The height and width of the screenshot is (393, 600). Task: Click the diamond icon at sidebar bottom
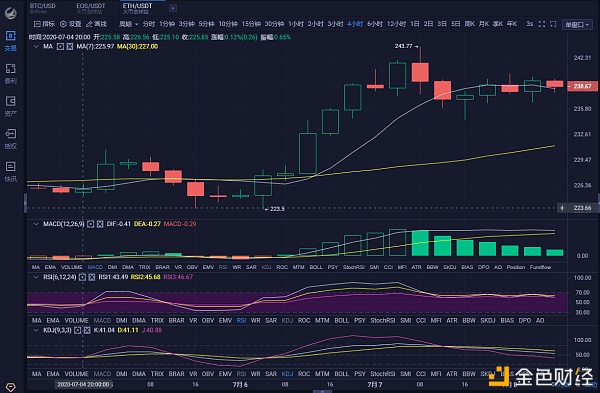10,387
